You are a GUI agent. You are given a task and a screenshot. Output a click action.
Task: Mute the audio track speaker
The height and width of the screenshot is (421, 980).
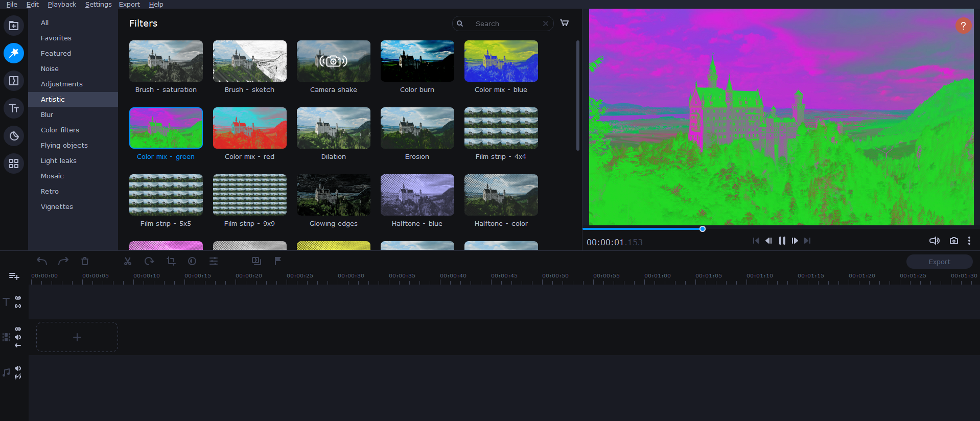[x=18, y=368]
